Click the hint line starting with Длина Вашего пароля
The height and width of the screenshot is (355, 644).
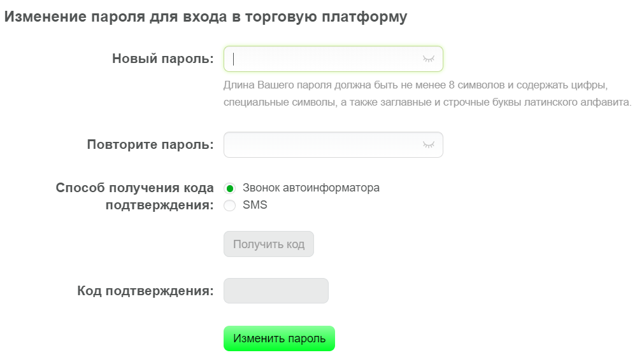point(416,85)
